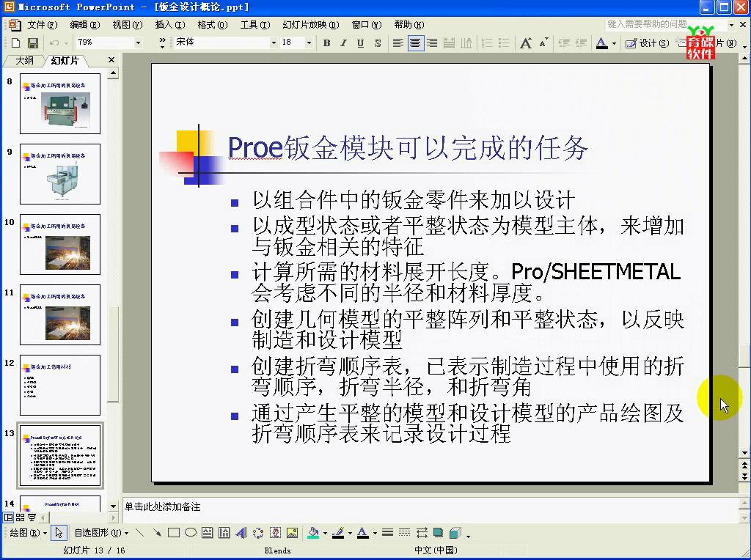
Task: Open the 视图(V) menu
Action: [128, 24]
